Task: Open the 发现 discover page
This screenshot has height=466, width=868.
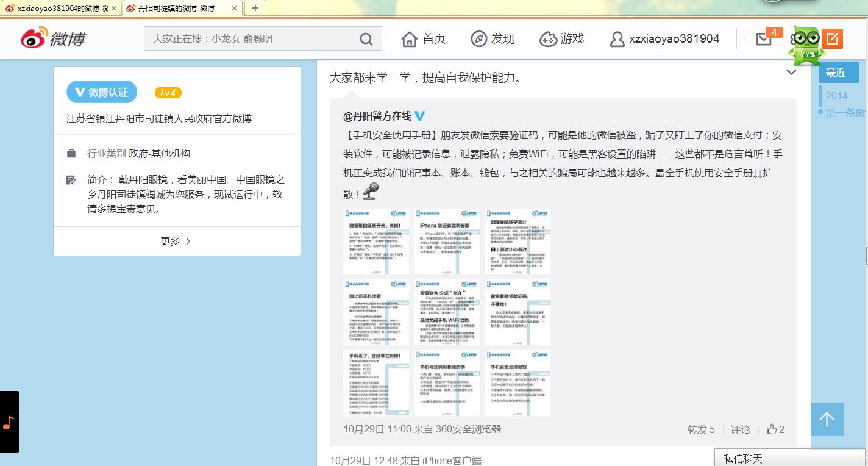Action: tap(493, 39)
